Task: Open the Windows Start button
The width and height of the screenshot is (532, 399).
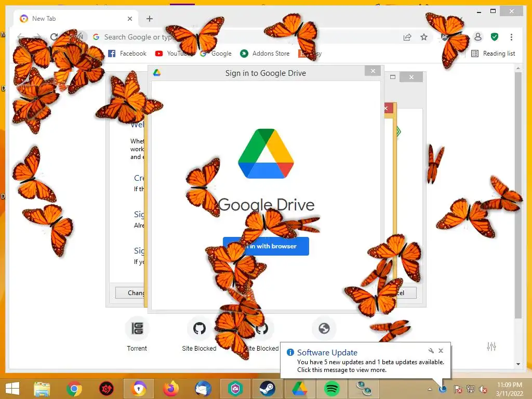Action: click(x=12, y=389)
